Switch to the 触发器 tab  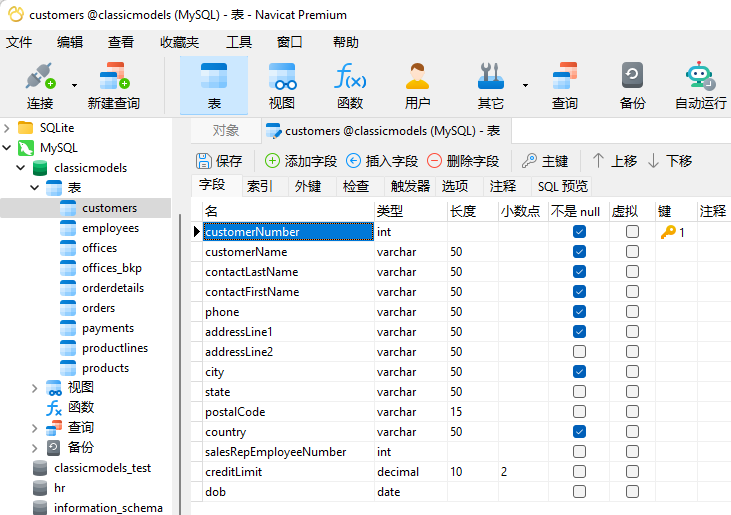(x=410, y=186)
